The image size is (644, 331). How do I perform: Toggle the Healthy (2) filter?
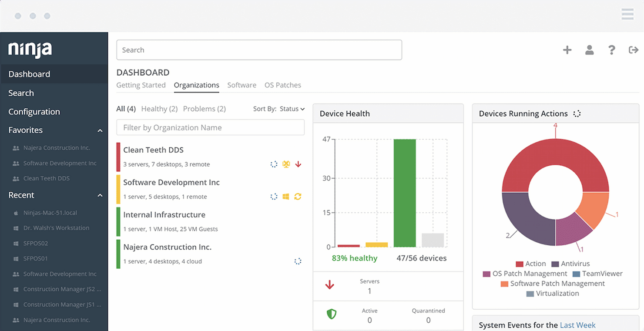pyautogui.click(x=159, y=109)
